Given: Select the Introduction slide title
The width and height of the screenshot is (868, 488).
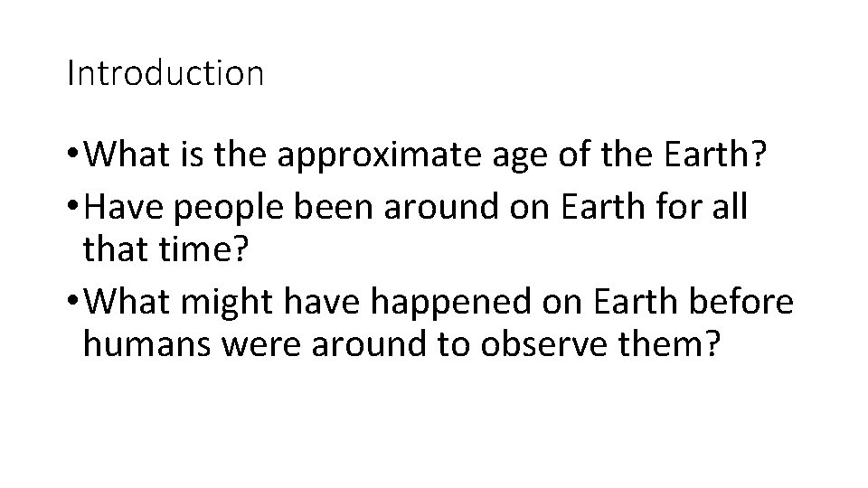Looking at the screenshot, I should tap(165, 73).
